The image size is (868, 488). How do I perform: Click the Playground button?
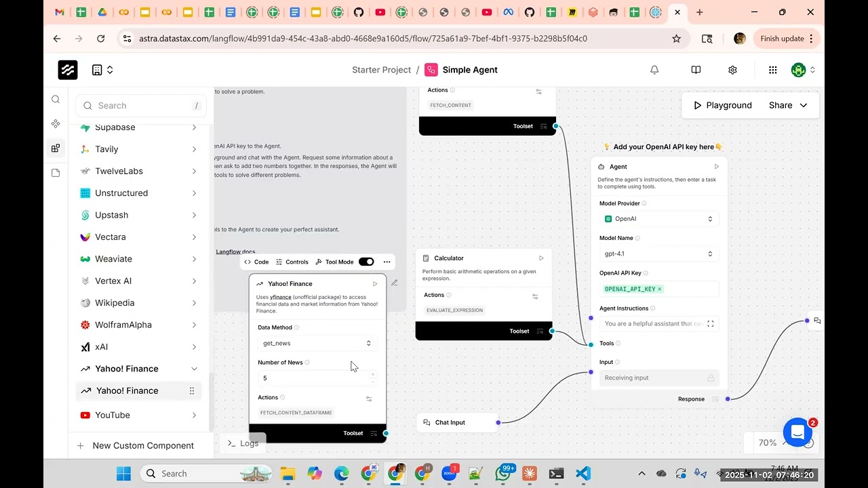point(723,105)
